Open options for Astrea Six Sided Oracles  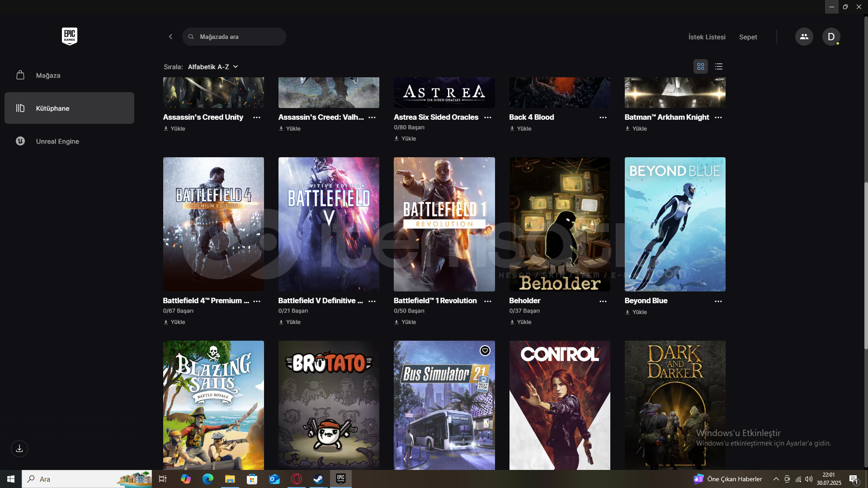point(488,117)
